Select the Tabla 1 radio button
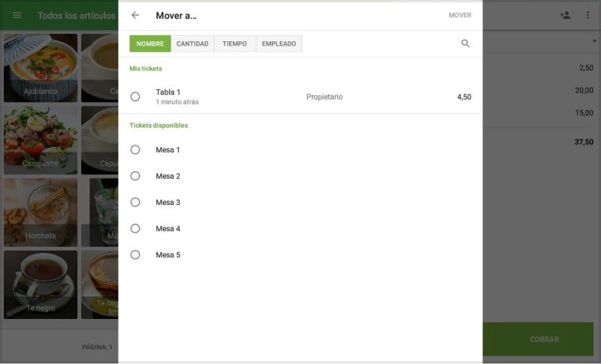This screenshot has width=601, height=364. 135,97
